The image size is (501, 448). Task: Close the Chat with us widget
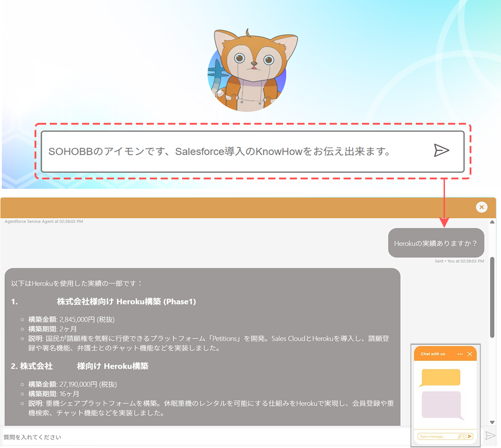point(470,354)
